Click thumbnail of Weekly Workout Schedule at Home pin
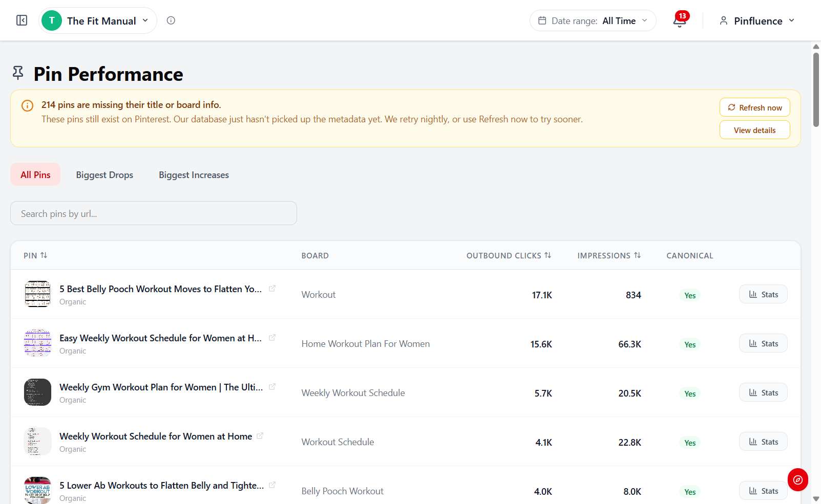The image size is (821, 504). pos(37,442)
